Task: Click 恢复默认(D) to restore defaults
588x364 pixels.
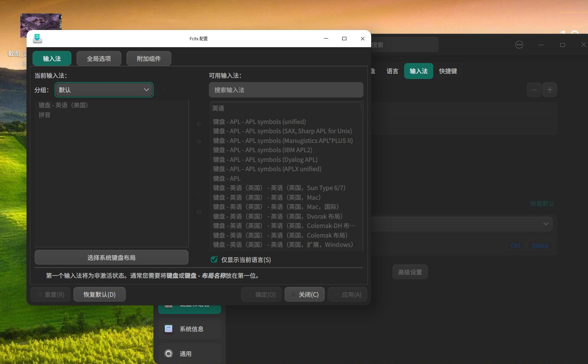Action: pyautogui.click(x=99, y=294)
